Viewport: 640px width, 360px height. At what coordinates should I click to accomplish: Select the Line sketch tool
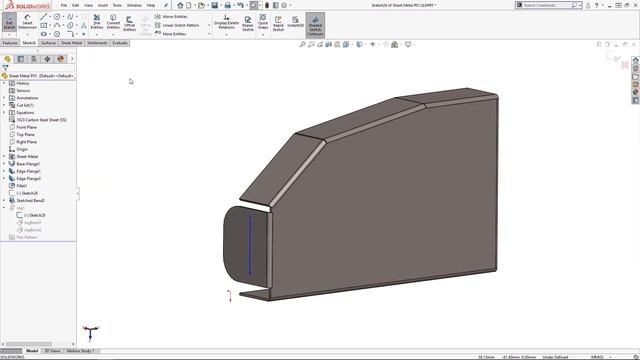click(x=44, y=17)
